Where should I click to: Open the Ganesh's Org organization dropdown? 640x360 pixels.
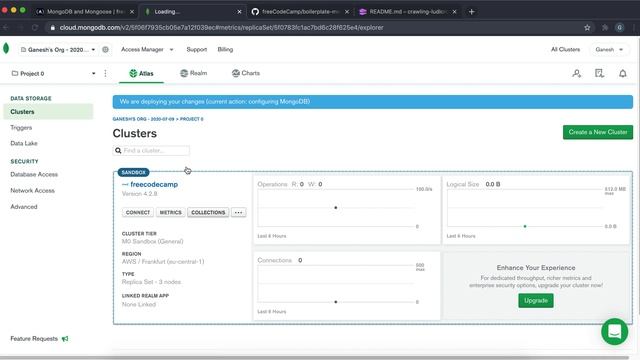[58, 49]
